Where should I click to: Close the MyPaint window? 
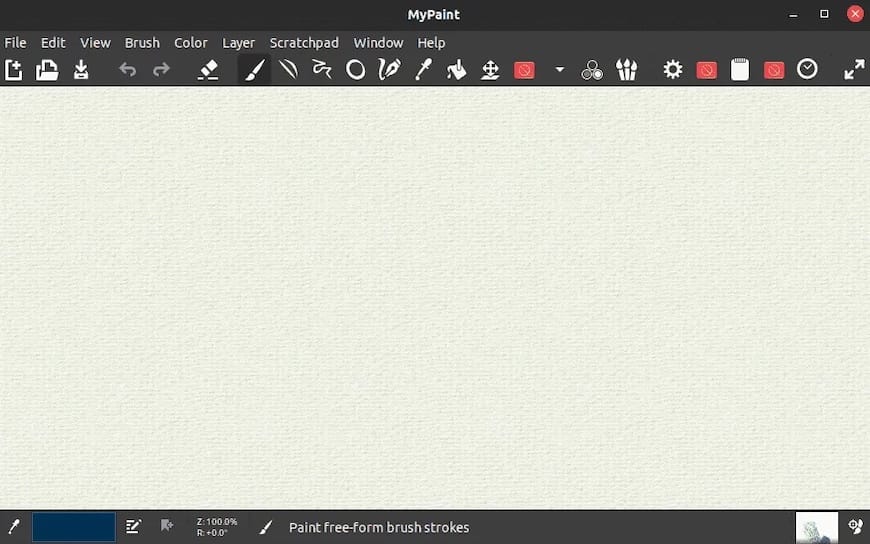pos(855,14)
